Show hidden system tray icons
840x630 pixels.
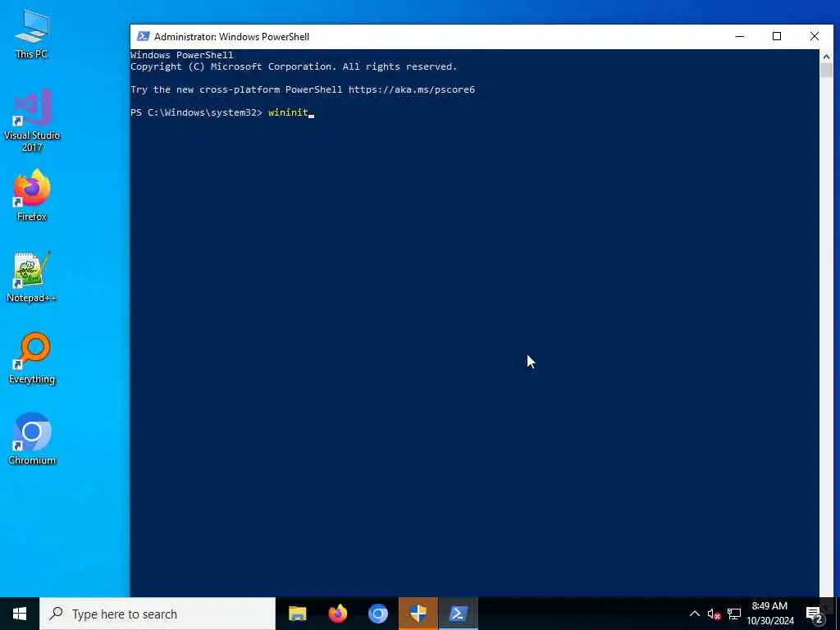[694, 614]
